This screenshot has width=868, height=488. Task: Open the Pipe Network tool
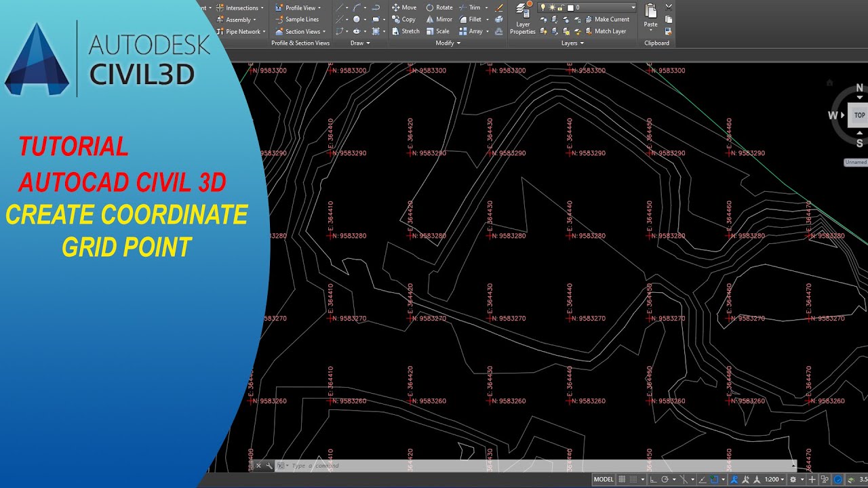coord(241,31)
